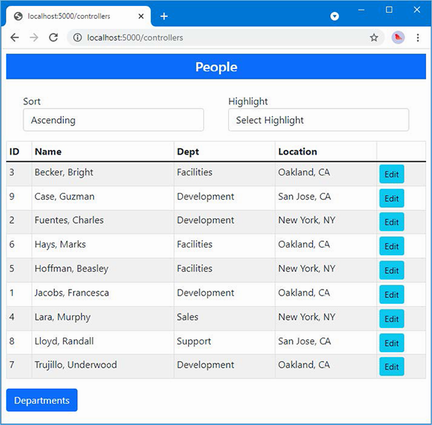The height and width of the screenshot is (425, 432).
Task: Click Edit for Lloyd, Randall
Action: click(392, 343)
